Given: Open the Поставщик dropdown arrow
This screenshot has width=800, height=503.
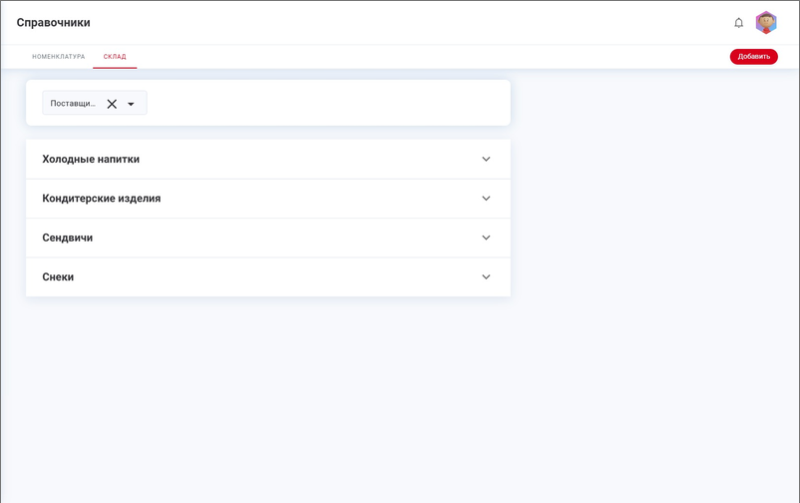Looking at the screenshot, I should 131,104.
